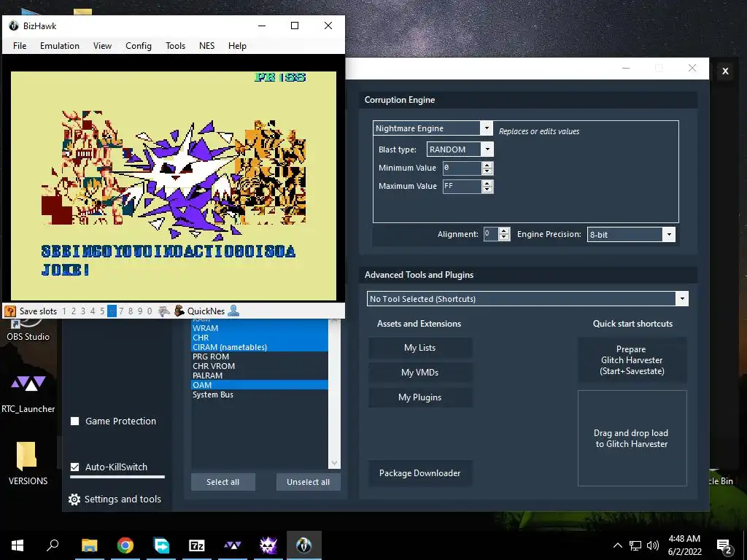Click the My Plugins button

click(420, 397)
